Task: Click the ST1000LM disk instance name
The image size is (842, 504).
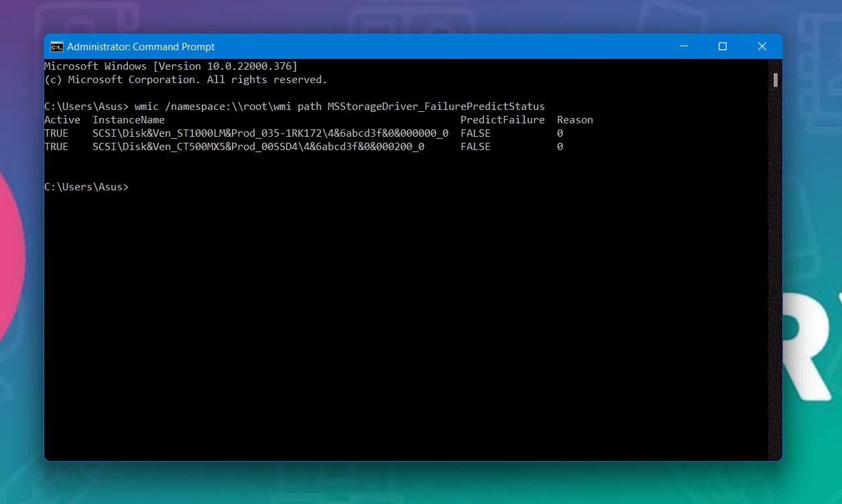Action: tap(271, 133)
